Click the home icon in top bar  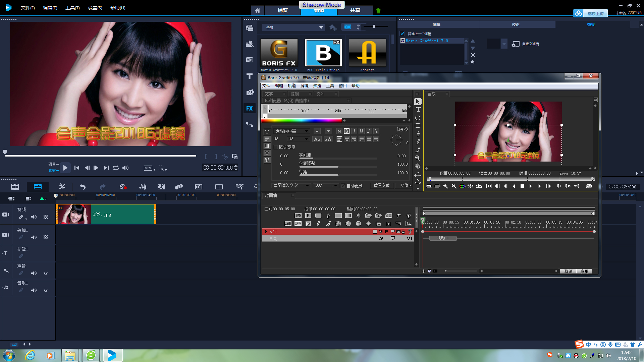pyautogui.click(x=257, y=10)
